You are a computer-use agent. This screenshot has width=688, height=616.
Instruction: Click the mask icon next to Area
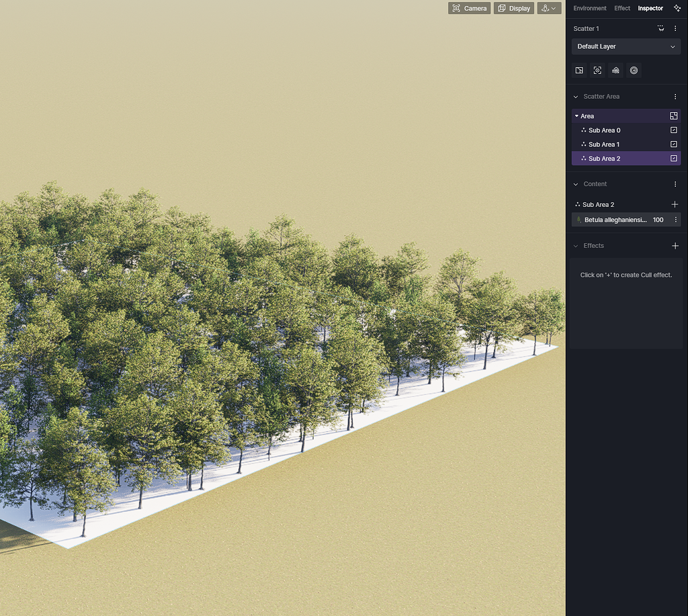point(673,116)
